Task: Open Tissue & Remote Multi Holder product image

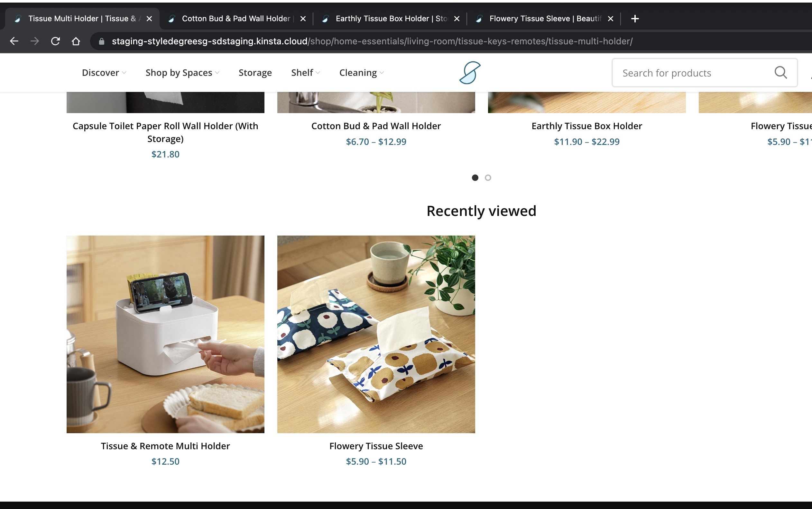Action: coord(165,334)
